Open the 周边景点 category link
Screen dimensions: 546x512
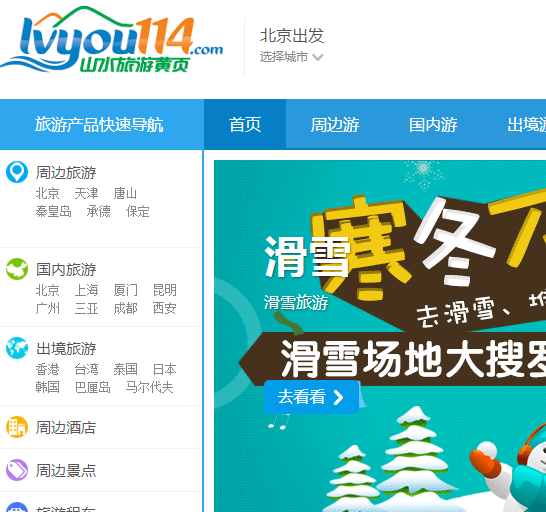pyautogui.click(x=66, y=471)
